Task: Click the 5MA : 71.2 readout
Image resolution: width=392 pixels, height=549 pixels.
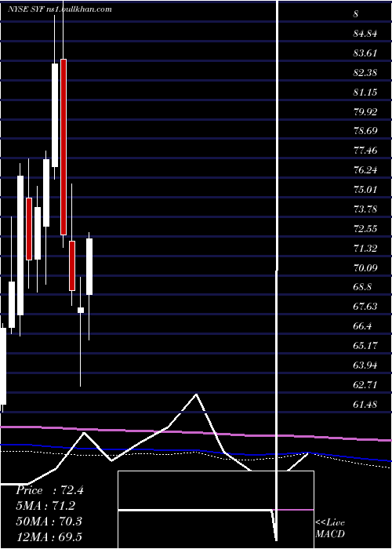Action: [45, 506]
